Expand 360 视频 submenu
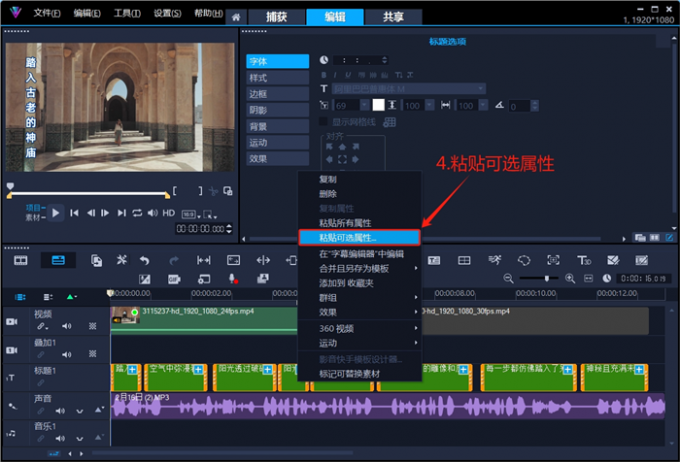The height and width of the screenshot is (462, 680). [360, 329]
